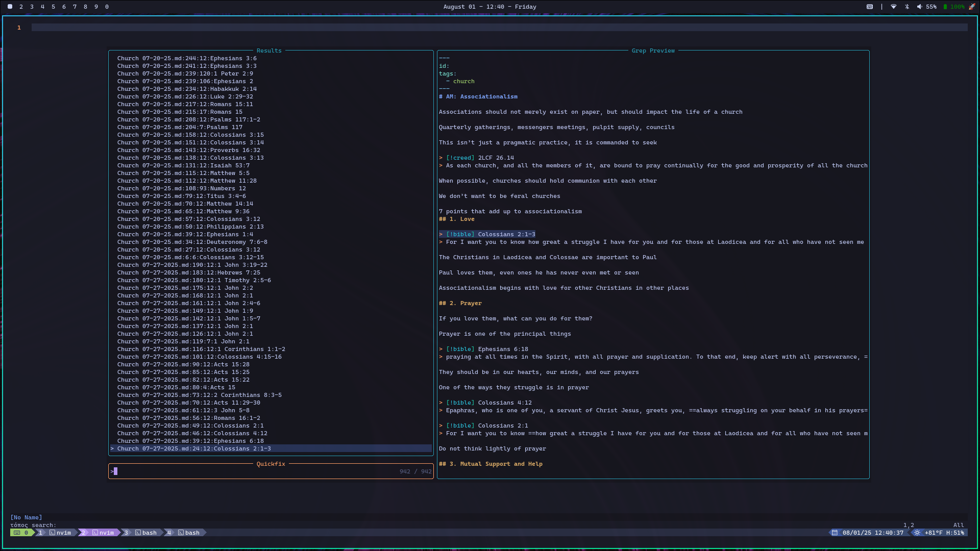Click the 942 / 942 match counter

click(415, 471)
